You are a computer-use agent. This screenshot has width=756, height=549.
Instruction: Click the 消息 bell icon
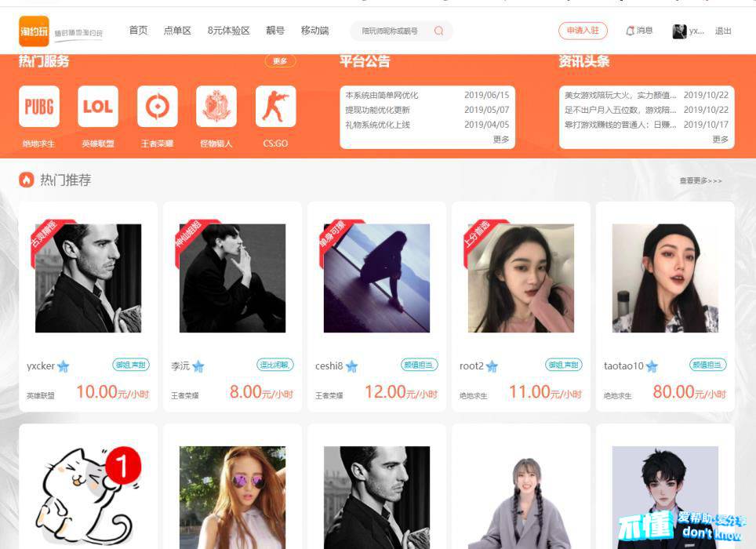click(630, 31)
